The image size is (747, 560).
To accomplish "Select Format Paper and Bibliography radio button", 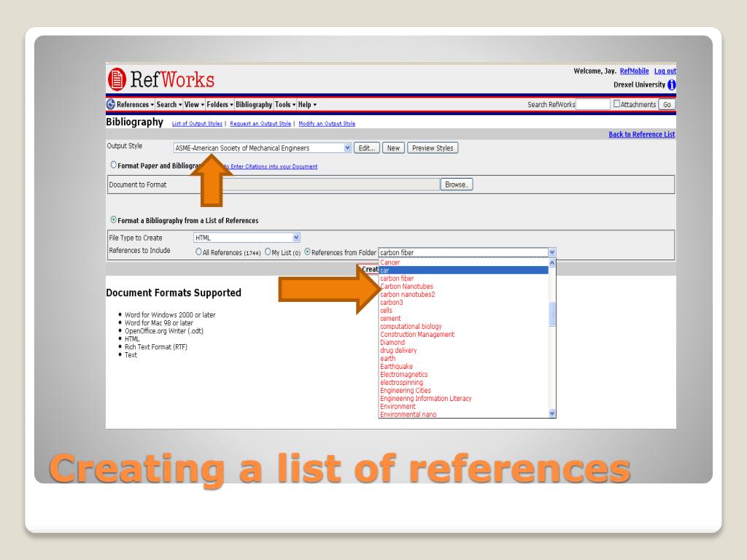I will (x=113, y=165).
